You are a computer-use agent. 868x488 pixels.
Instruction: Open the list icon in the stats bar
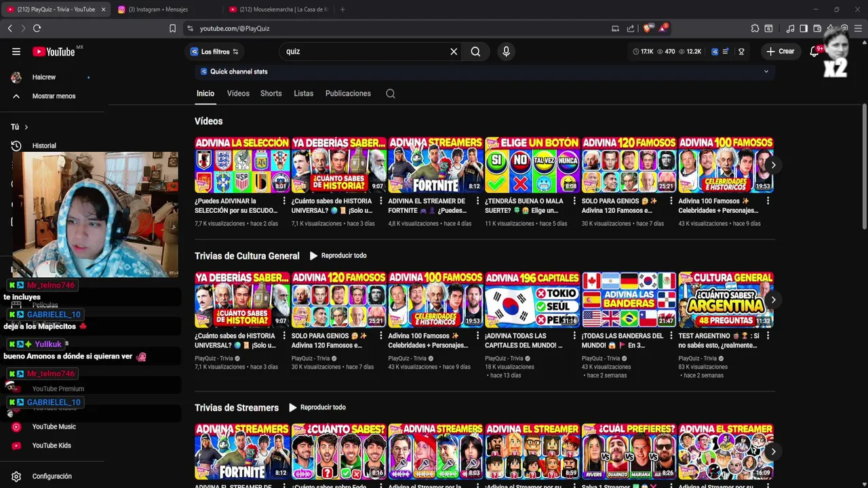click(726, 52)
